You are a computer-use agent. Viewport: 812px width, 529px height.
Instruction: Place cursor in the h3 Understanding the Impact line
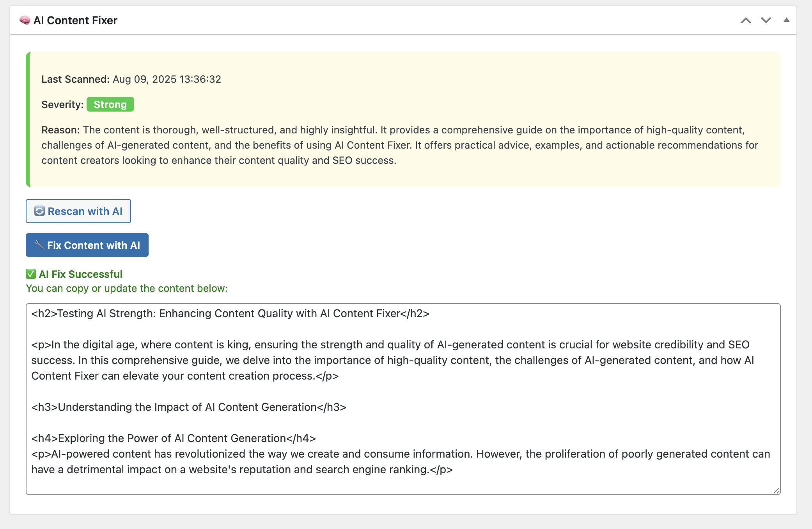point(189,407)
